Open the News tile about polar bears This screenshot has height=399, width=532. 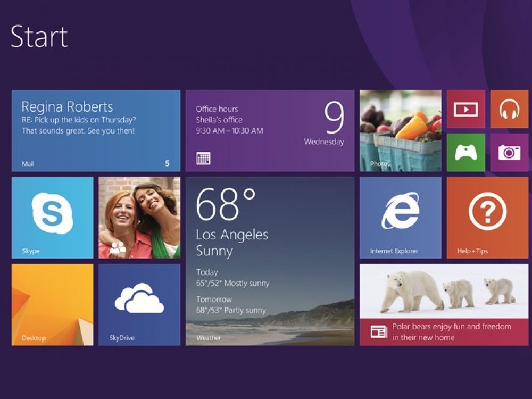point(444,305)
